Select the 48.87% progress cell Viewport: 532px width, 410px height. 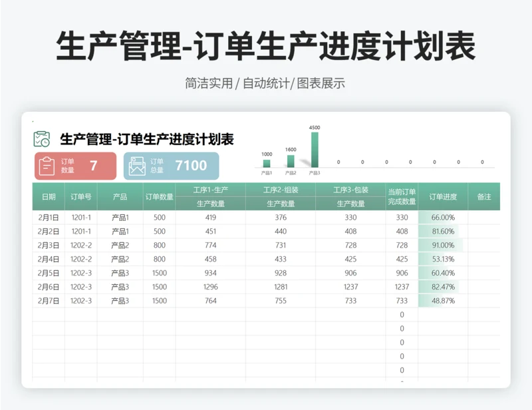(443, 301)
